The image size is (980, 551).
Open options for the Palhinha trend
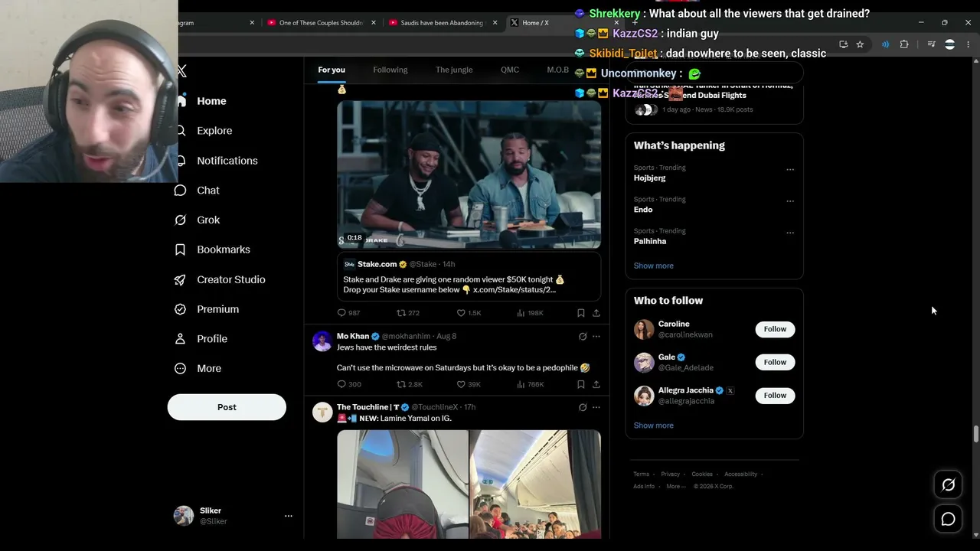[790, 233]
